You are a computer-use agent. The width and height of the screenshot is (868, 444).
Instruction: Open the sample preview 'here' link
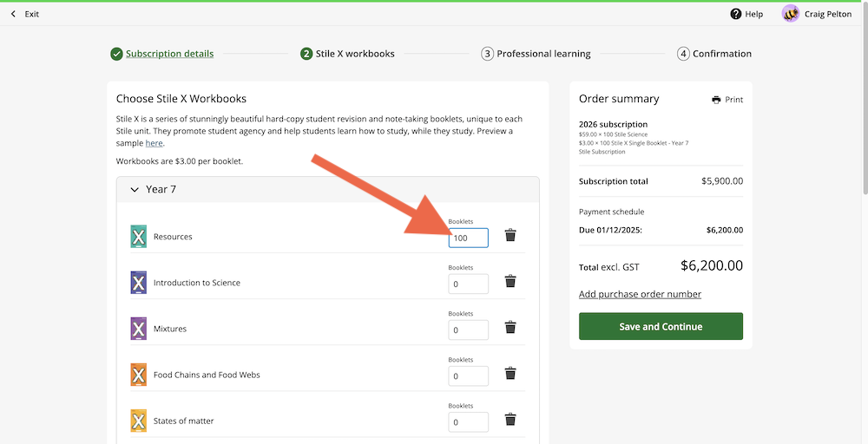point(154,143)
